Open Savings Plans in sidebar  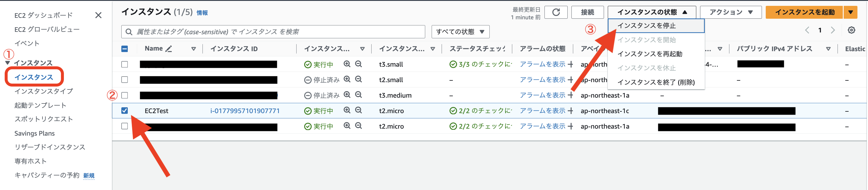click(34, 134)
